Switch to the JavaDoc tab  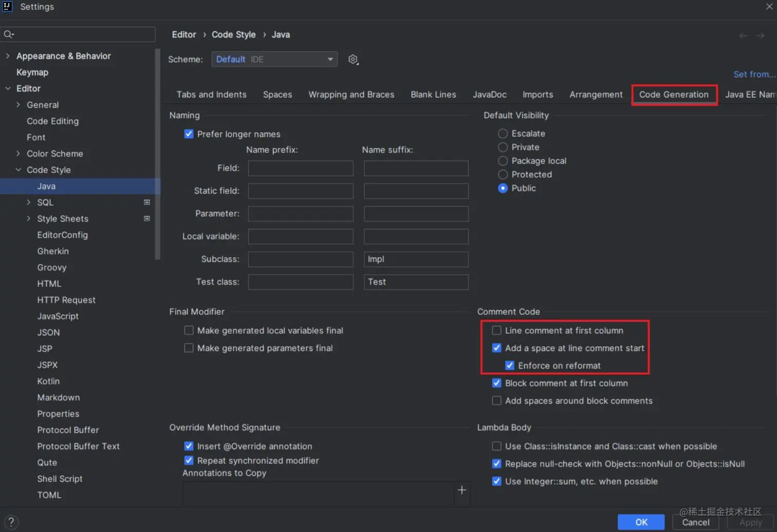pos(489,95)
